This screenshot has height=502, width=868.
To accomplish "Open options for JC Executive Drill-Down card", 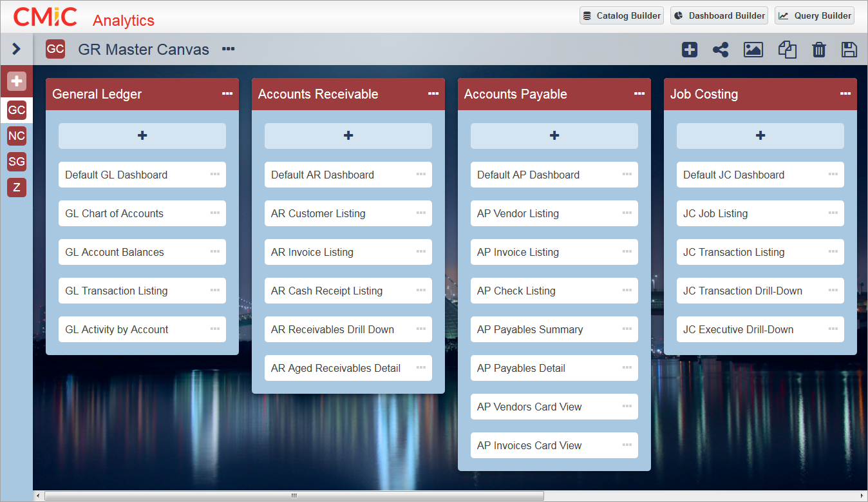I will (833, 329).
